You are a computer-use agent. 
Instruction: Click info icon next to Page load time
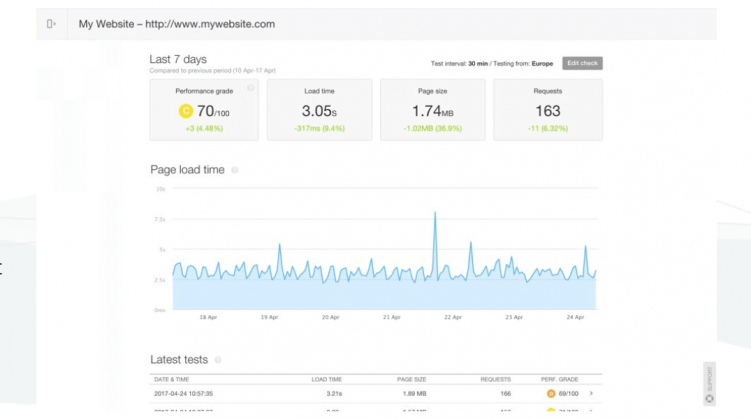click(x=235, y=170)
